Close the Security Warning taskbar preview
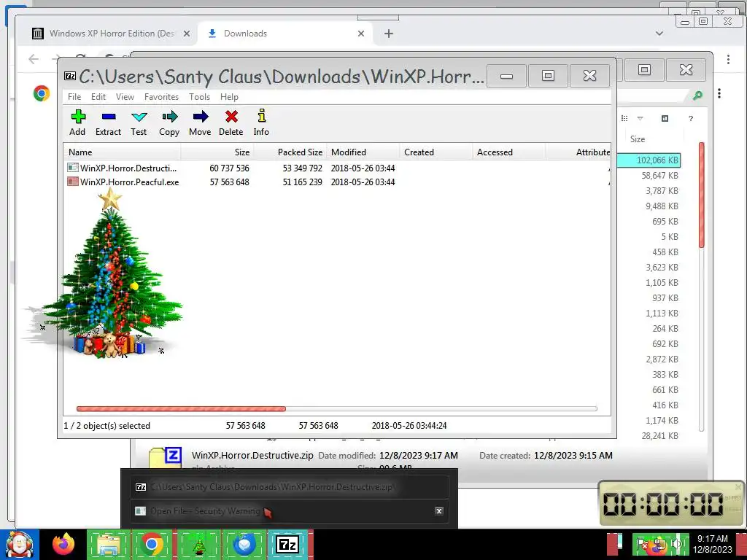 pyautogui.click(x=438, y=511)
